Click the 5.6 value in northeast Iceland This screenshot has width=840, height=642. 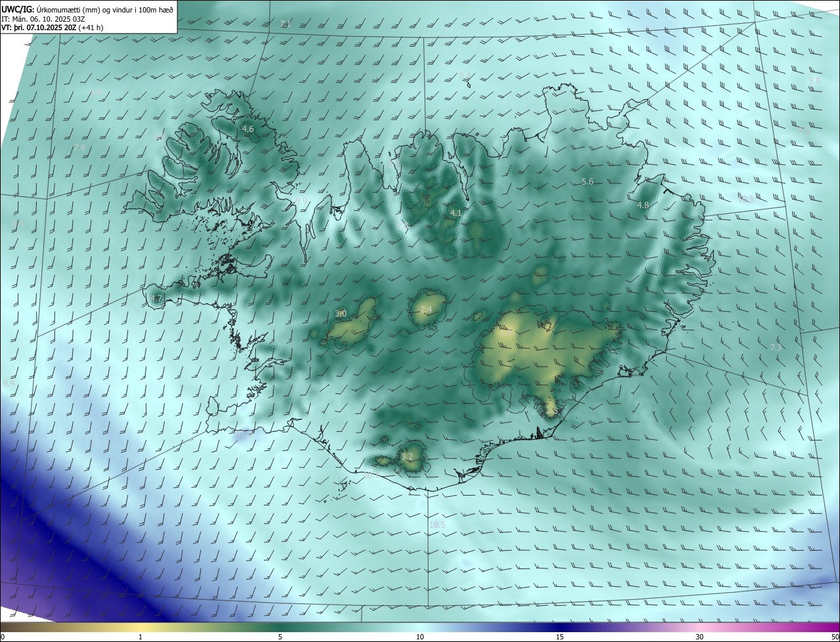coord(587,182)
